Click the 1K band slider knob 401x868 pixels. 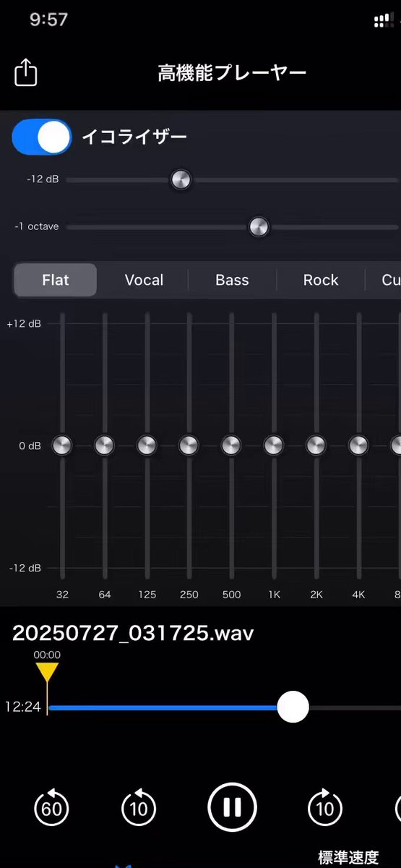(274, 445)
